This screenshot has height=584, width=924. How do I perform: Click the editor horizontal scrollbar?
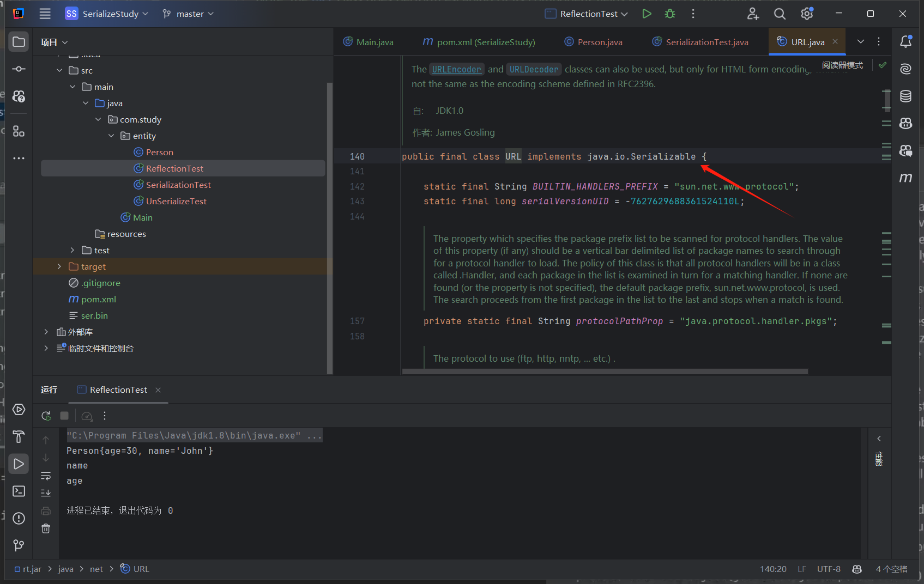point(605,372)
